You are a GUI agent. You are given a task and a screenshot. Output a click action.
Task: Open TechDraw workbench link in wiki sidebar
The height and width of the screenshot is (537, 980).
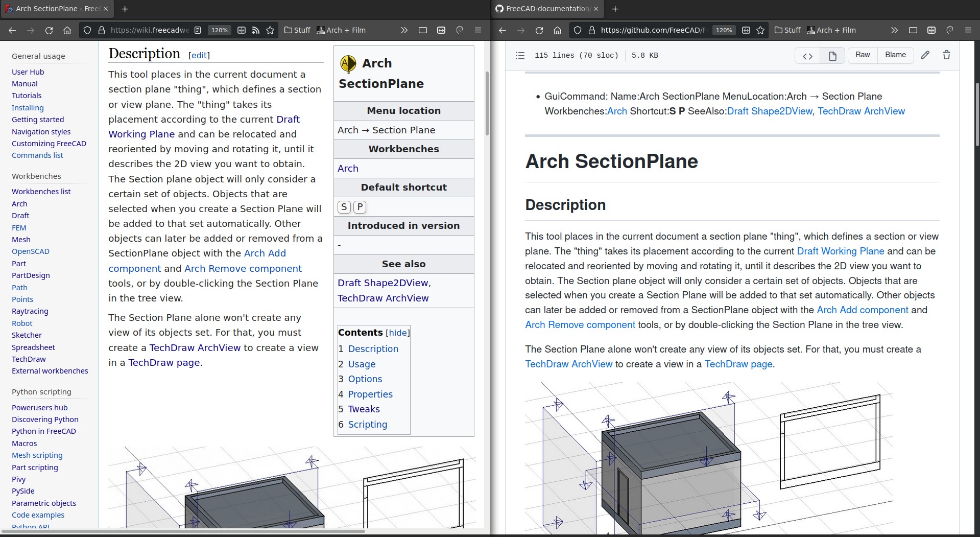[29, 359]
